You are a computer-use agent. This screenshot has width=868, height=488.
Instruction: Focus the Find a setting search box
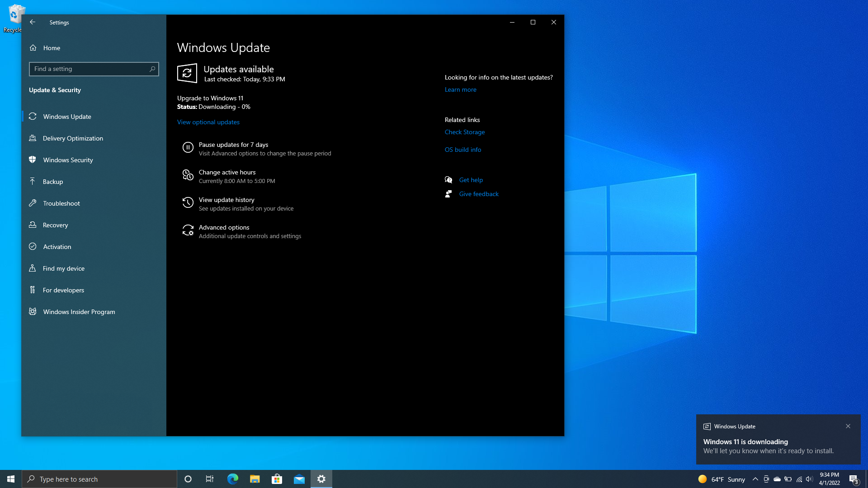pos(94,69)
